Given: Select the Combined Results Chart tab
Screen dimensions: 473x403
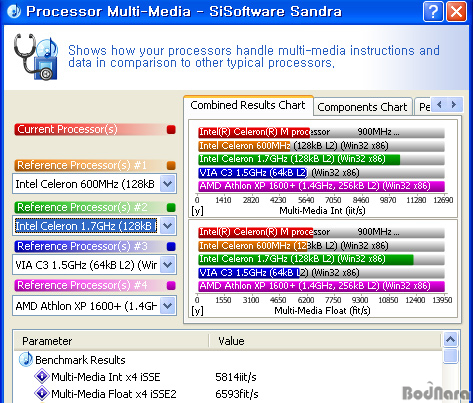Looking at the screenshot, I should pos(248,105).
